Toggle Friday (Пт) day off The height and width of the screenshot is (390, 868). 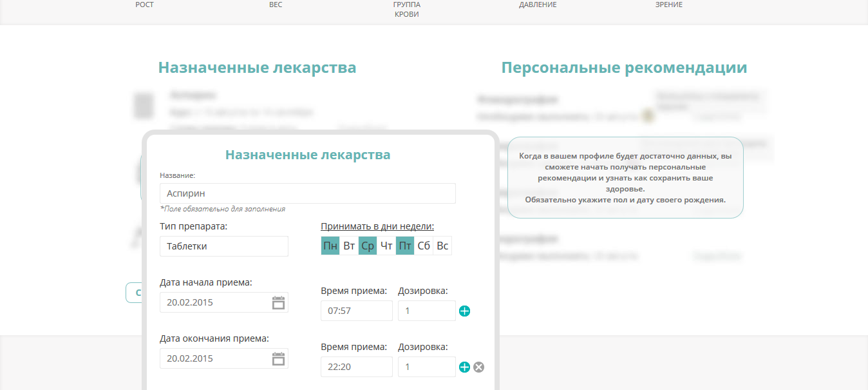pos(405,246)
